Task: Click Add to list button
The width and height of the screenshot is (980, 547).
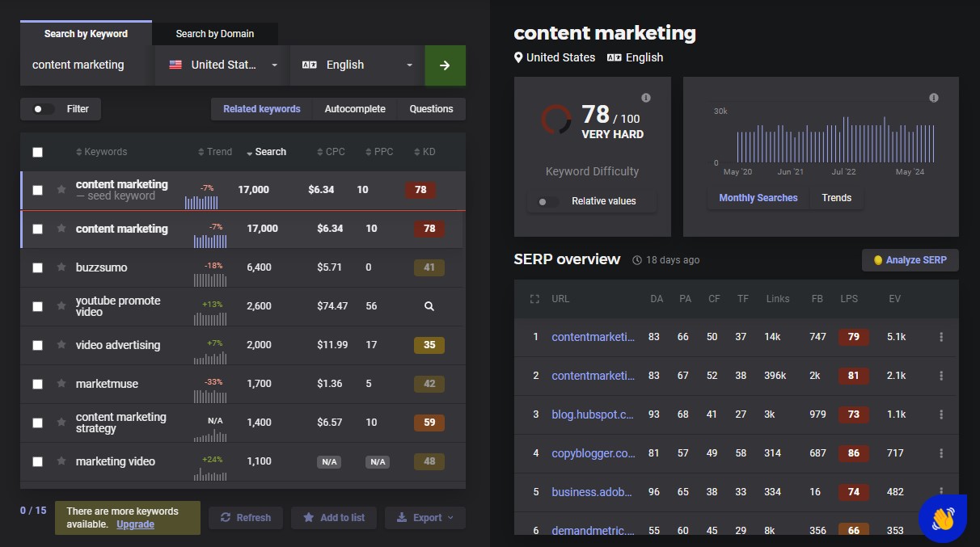Action: [x=334, y=518]
